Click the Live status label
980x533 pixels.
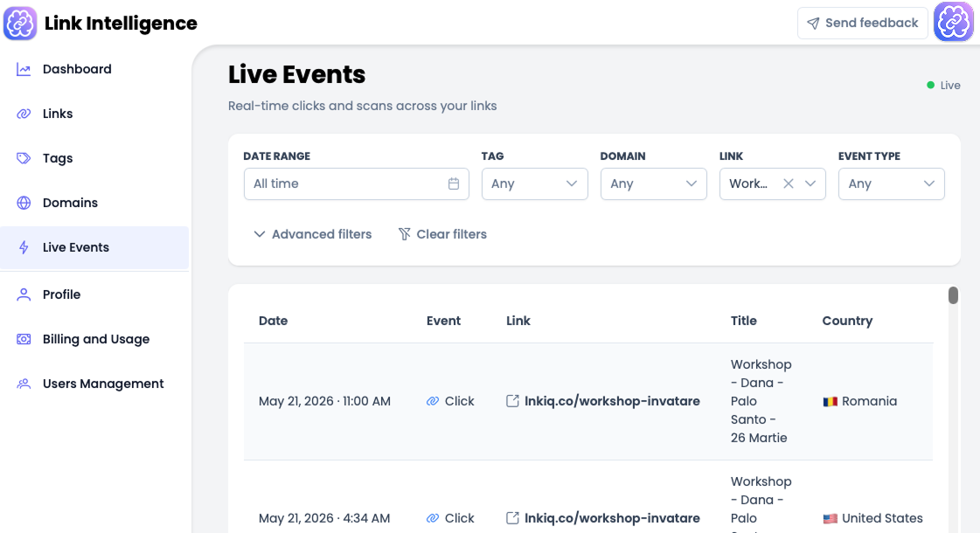point(950,85)
